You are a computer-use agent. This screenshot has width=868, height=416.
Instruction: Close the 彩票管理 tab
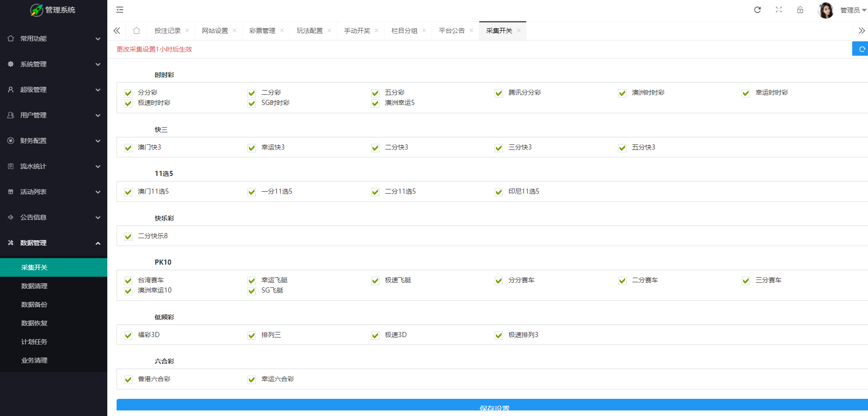[x=282, y=31]
